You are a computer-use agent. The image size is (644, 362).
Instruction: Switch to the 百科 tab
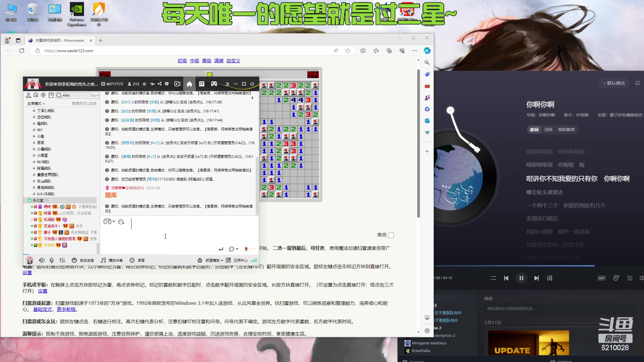[x=548, y=129]
